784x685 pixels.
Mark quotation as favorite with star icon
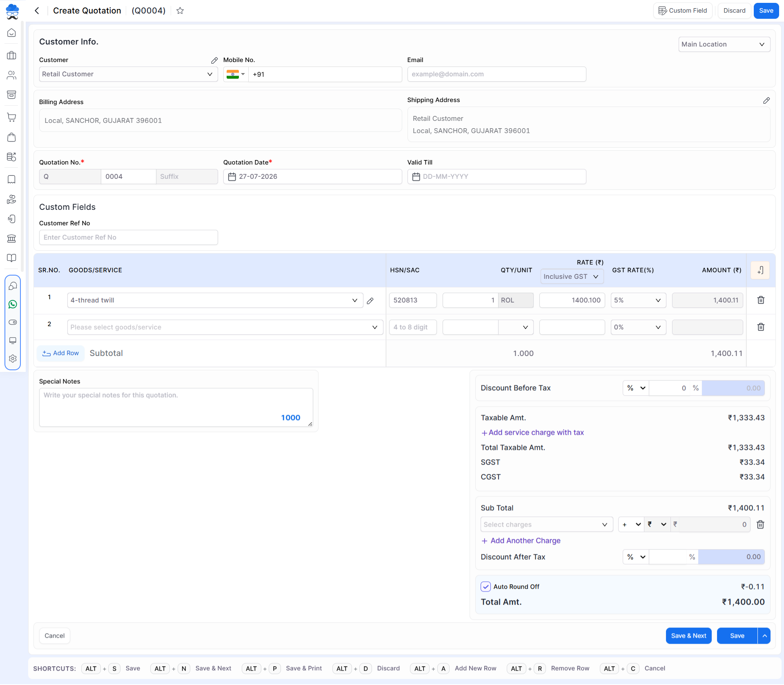click(x=180, y=11)
